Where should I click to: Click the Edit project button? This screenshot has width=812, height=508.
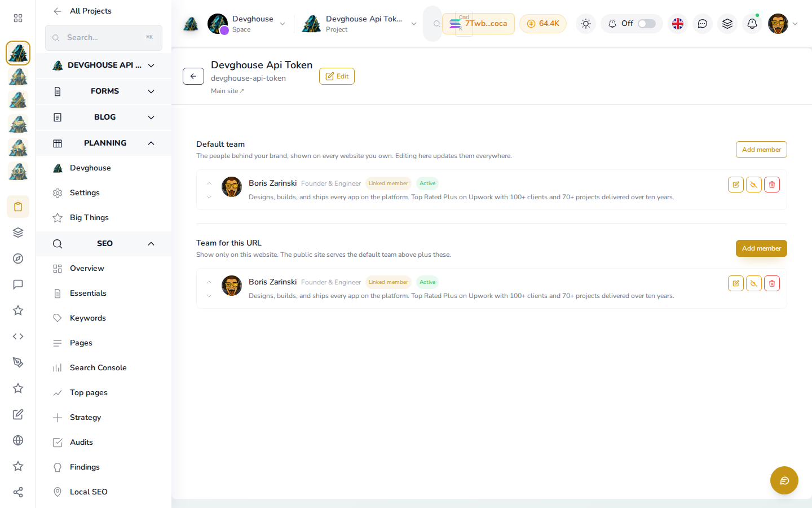(x=337, y=76)
